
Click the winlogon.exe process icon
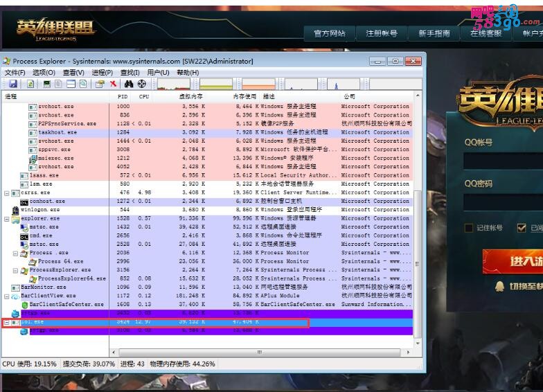(15, 210)
